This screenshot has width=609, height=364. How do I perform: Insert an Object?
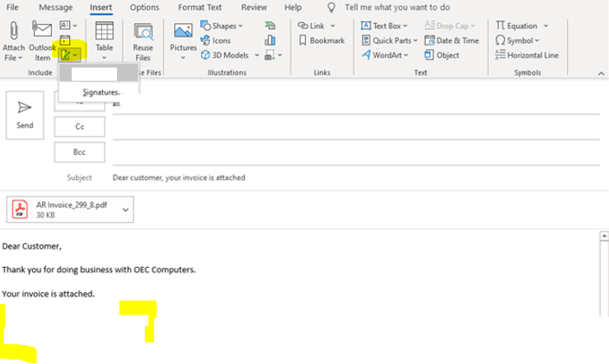tap(442, 55)
